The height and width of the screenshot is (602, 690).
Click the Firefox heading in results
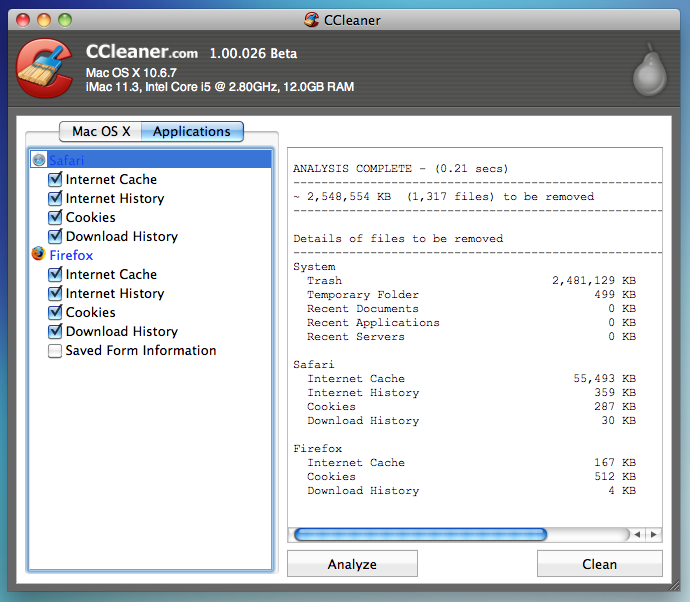(x=318, y=448)
